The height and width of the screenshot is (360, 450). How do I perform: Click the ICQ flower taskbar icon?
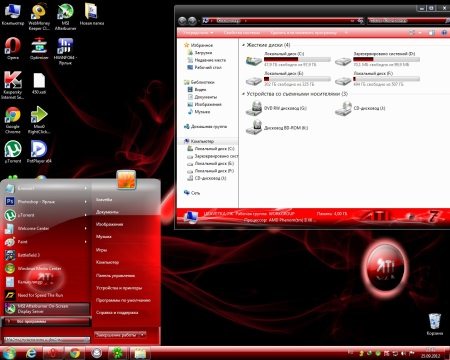[x=118, y=353]
